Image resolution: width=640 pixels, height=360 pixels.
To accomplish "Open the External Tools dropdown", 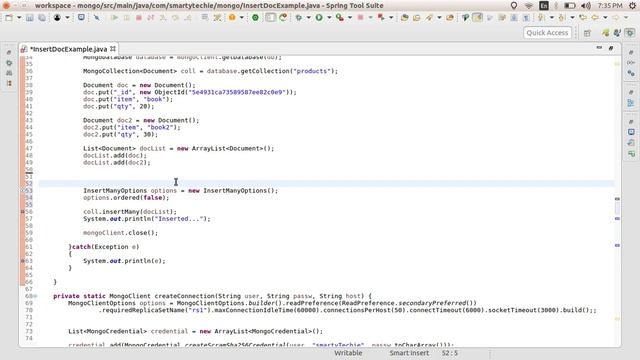I will pos(391,18).
